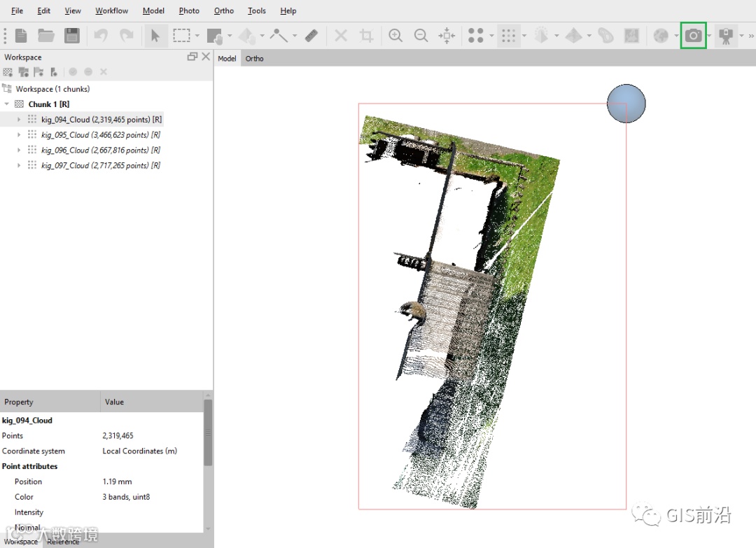756x548 pixels.
Task: Switch to the Ortho tab
Action: (254, 59)
